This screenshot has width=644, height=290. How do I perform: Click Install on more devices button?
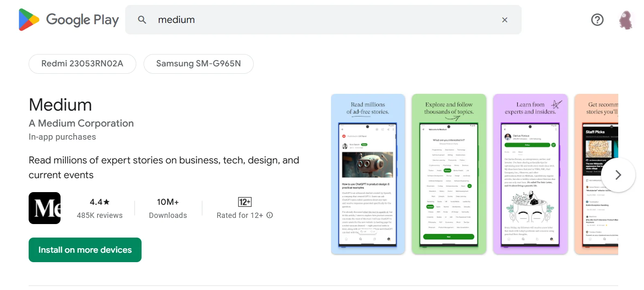(85, 250)
